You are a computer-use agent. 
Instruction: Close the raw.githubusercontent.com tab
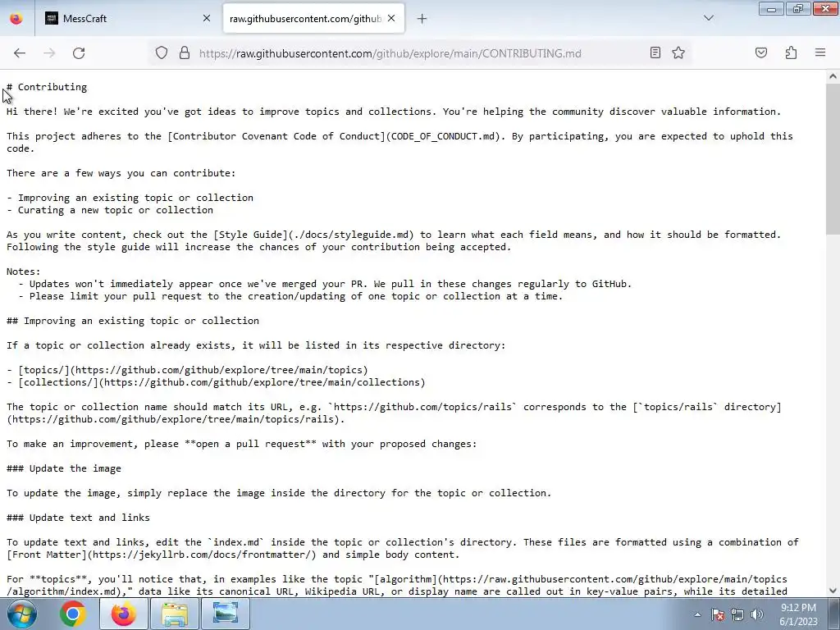(391, 19)
